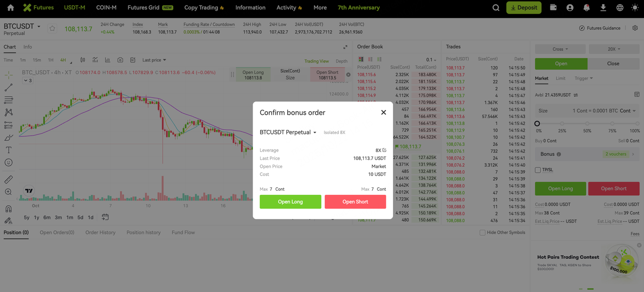Image resolution: width=644 pixels, height=292 pixels.
Task: Open the indicators icon in chart toolbar
Action: click(x=95, y=60)
